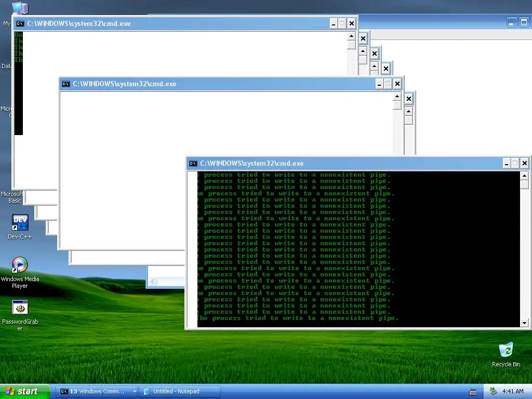Close the front cmd.exe window
This screenshot has height=399, width=532.
[x=524, y=164]
